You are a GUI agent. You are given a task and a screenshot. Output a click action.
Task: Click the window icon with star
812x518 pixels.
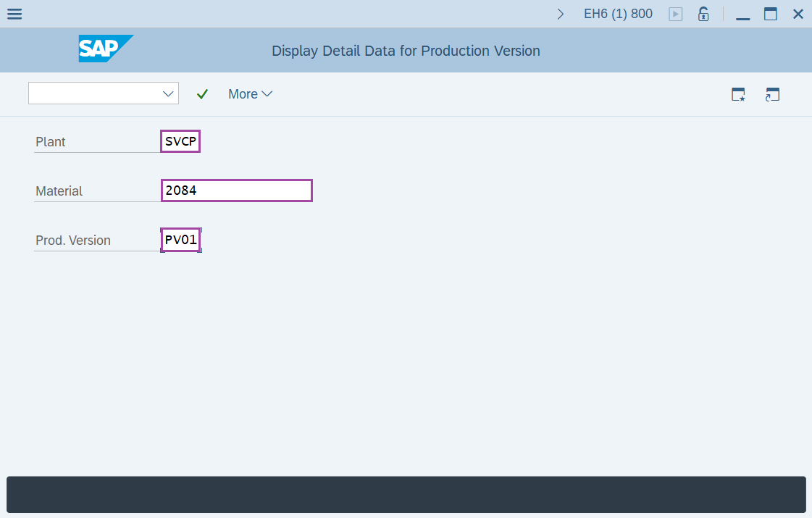[738, 94]
